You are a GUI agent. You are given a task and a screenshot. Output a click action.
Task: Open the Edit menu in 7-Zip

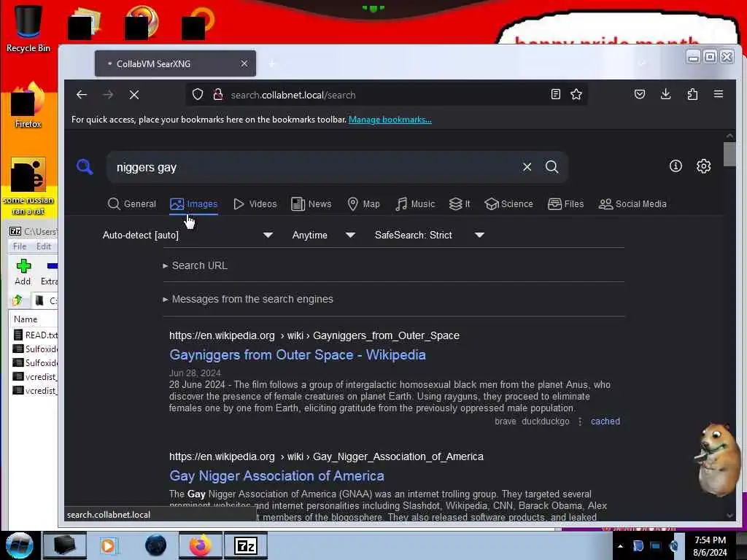[43, 246]
